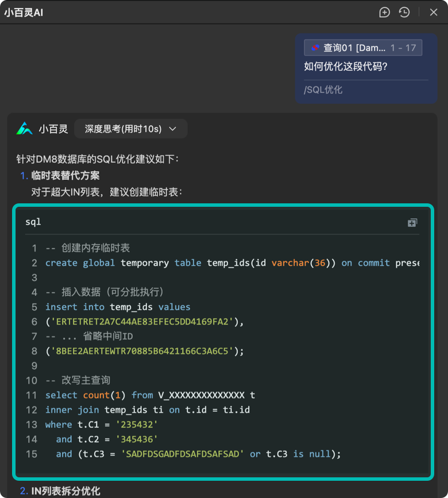Click the 1 - 17 line range label
The height and width of the screenshot is (498, 448).
click(403, 48)
